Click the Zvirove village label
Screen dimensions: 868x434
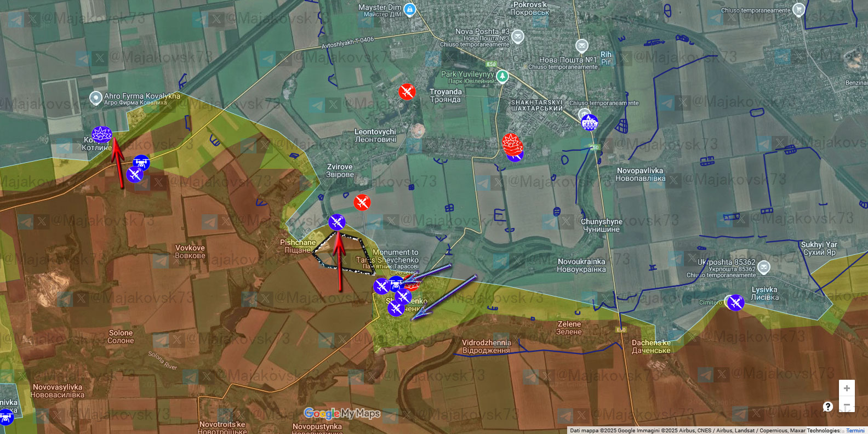click(x=340, y=170)
